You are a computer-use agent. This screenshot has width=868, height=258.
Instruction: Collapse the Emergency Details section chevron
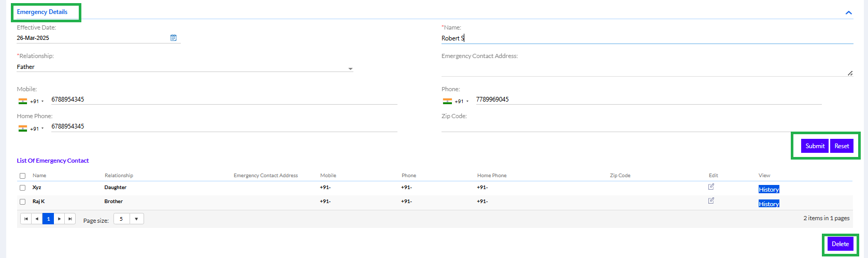849,12
